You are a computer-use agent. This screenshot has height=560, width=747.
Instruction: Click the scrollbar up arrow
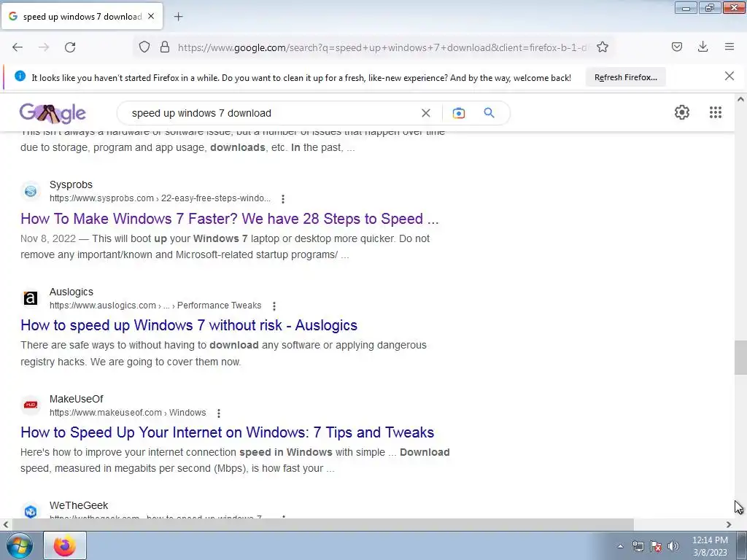tap(740, 99)
